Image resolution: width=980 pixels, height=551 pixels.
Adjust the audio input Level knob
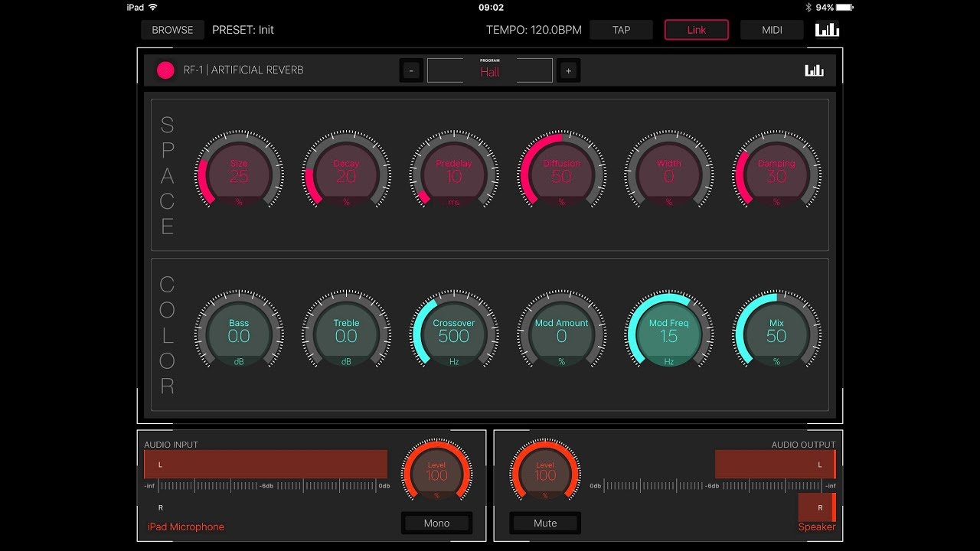(437, 473)
